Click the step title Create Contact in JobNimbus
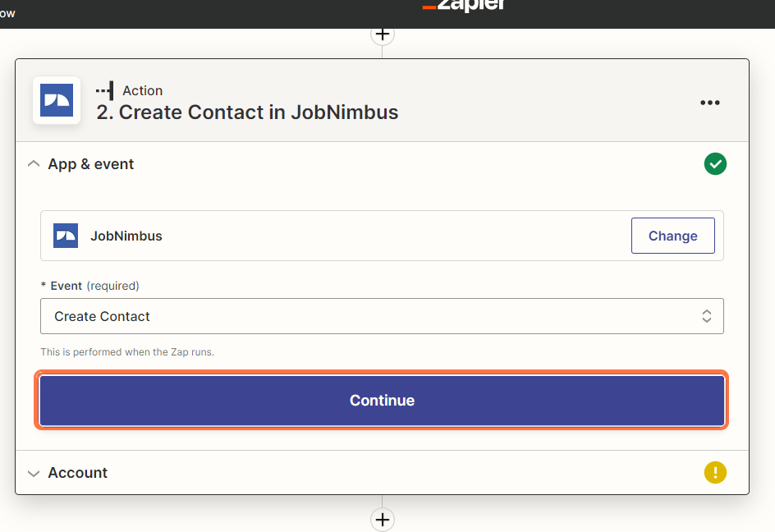The width and height of the screenshot is (775, 532). (x=247, y=112)
